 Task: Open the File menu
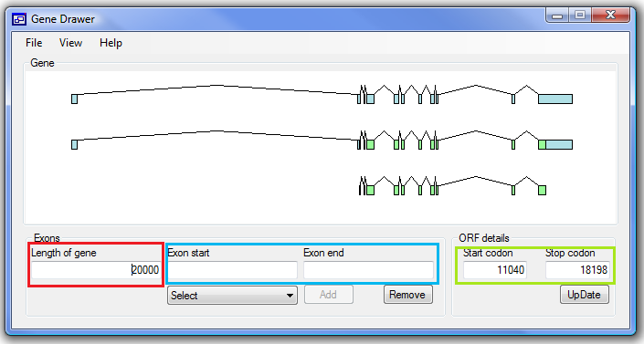[34, 43]
